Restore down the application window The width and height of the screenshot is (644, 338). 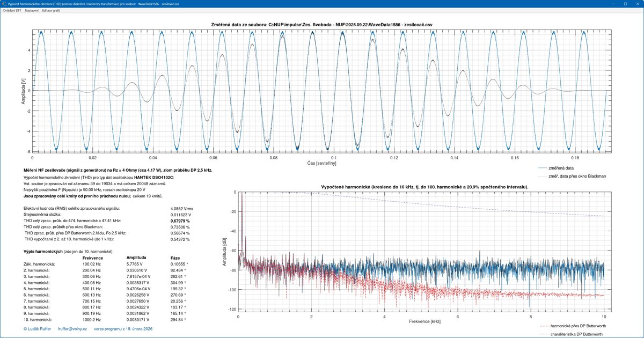coord(625,3)
